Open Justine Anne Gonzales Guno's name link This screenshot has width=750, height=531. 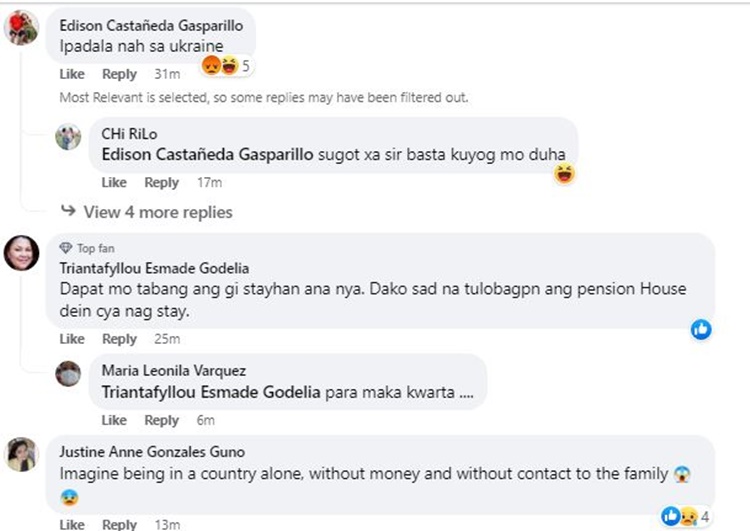152,451
